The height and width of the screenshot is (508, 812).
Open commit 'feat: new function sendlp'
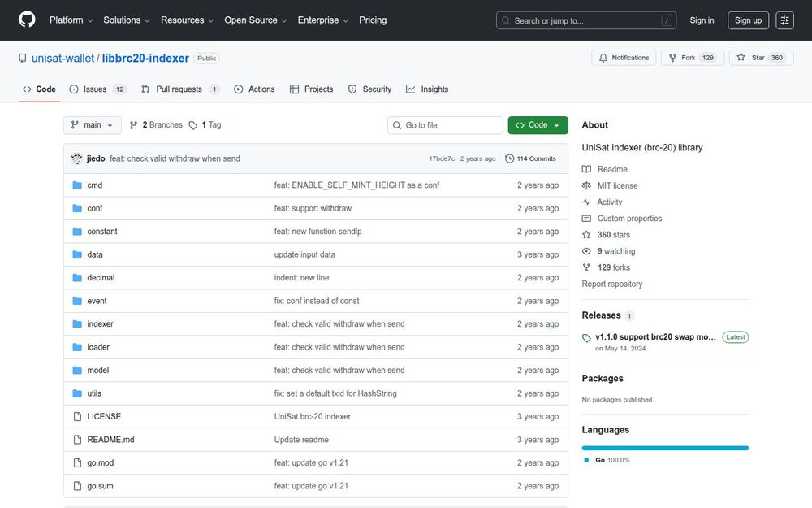(318, 231)
